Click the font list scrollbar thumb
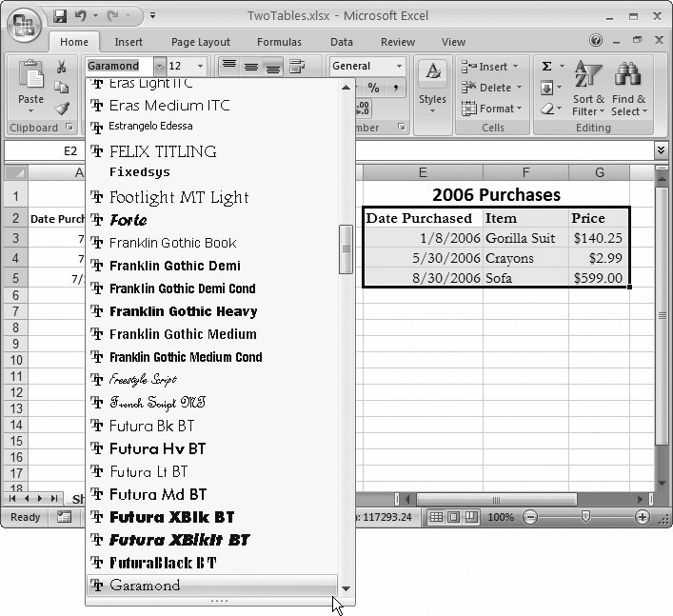 click(x=346, y=249)
